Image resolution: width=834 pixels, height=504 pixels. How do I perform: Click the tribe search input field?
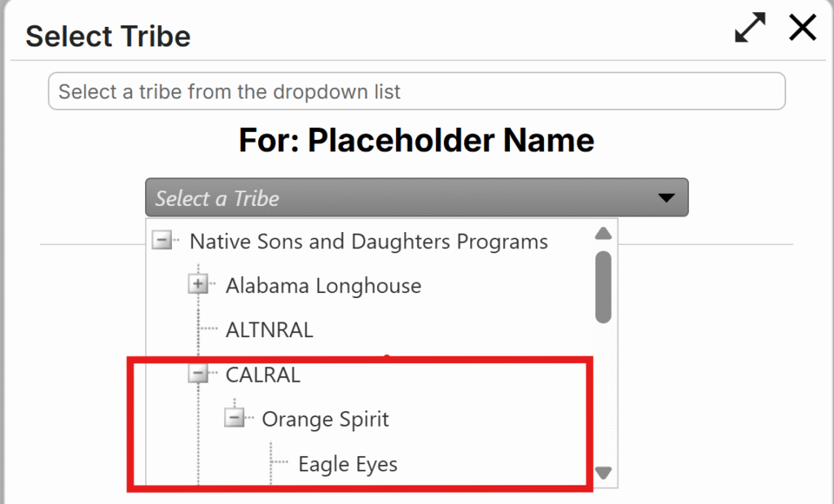[x=416, y=91]
